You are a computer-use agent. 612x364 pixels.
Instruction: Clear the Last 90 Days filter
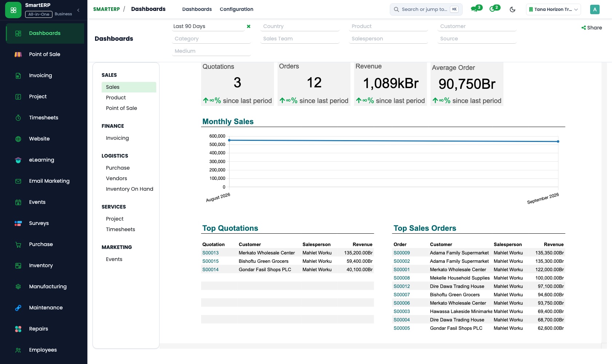tap(248, 26)
